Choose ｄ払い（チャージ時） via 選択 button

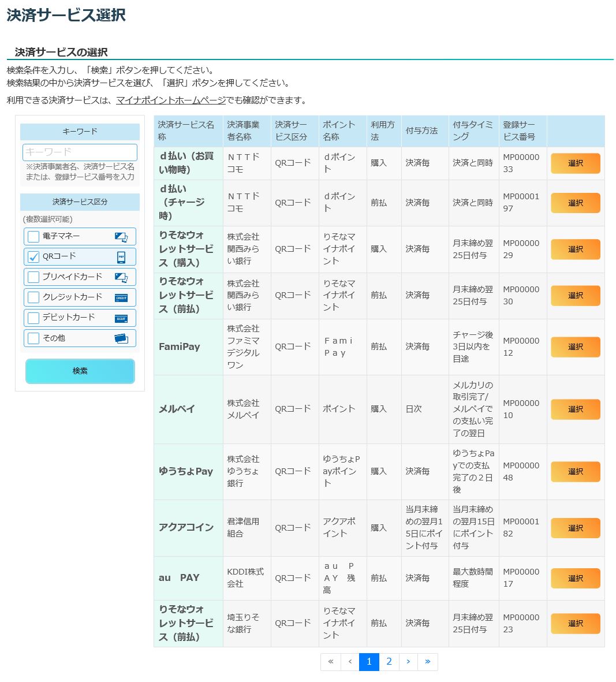575,203
